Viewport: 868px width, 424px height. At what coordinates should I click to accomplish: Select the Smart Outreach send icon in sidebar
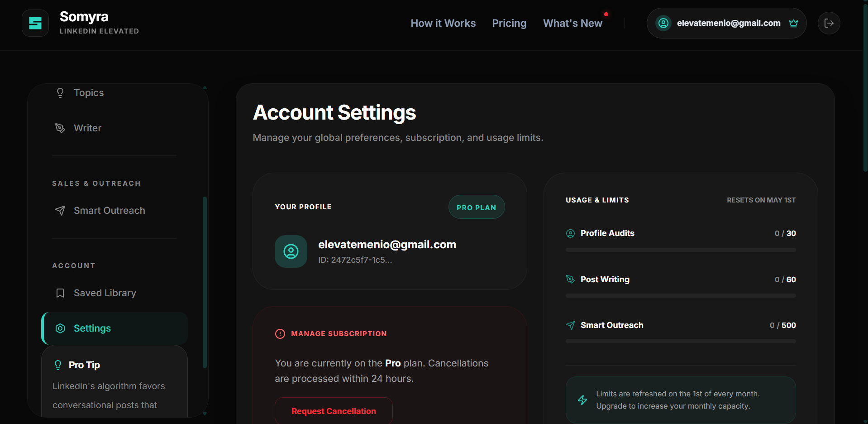click(60, 210)
